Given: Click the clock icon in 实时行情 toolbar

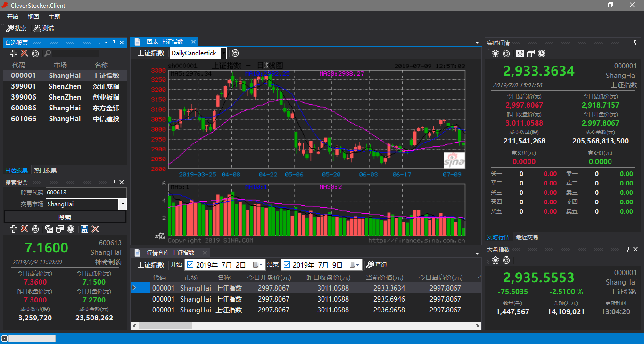Looking at the screenshot, I should click(542, 53).
